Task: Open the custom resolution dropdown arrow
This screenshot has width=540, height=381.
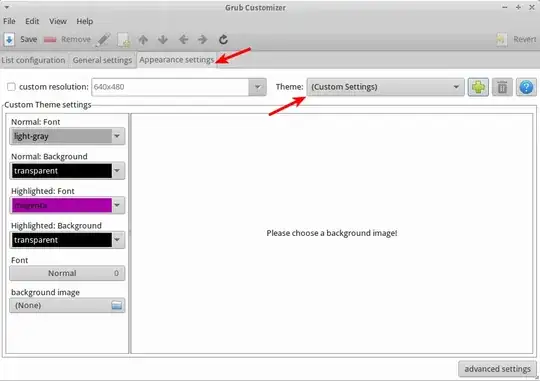Action: point(257,87)
